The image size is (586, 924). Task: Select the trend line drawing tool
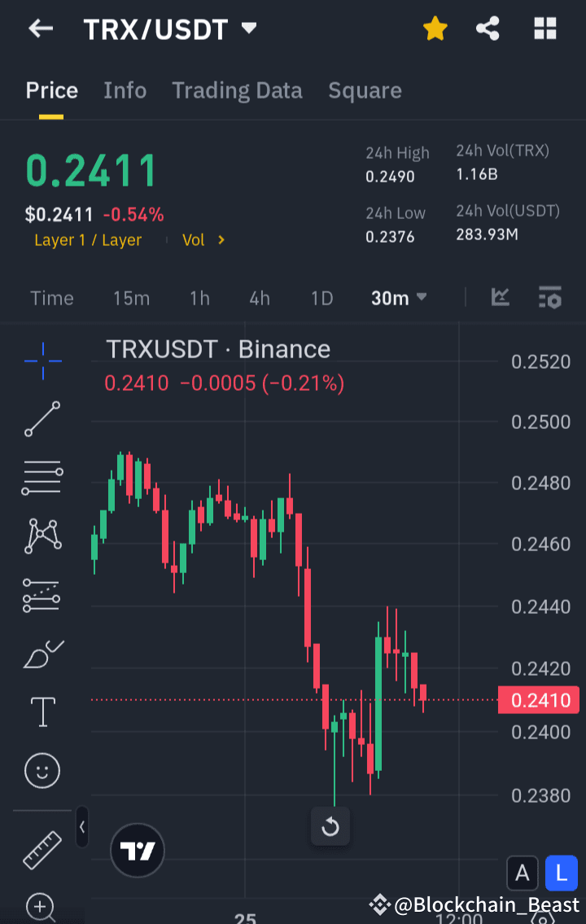tap(42, 420)
